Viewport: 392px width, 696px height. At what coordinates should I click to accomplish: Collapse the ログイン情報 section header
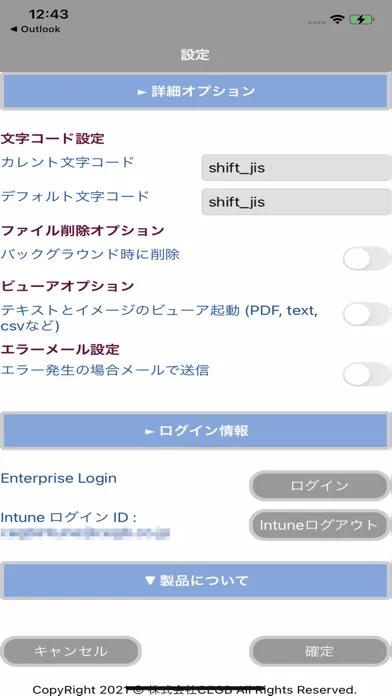[196, 431]
